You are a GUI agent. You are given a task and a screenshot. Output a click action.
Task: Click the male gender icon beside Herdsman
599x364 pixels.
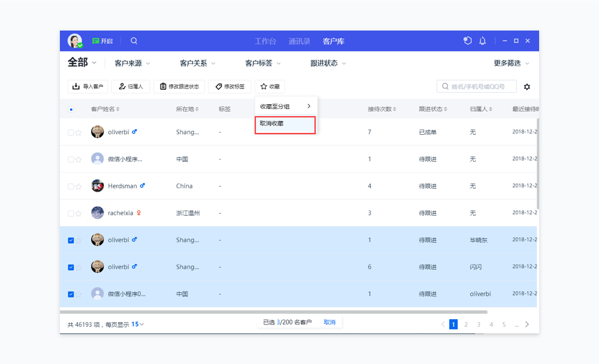[143, 185]
